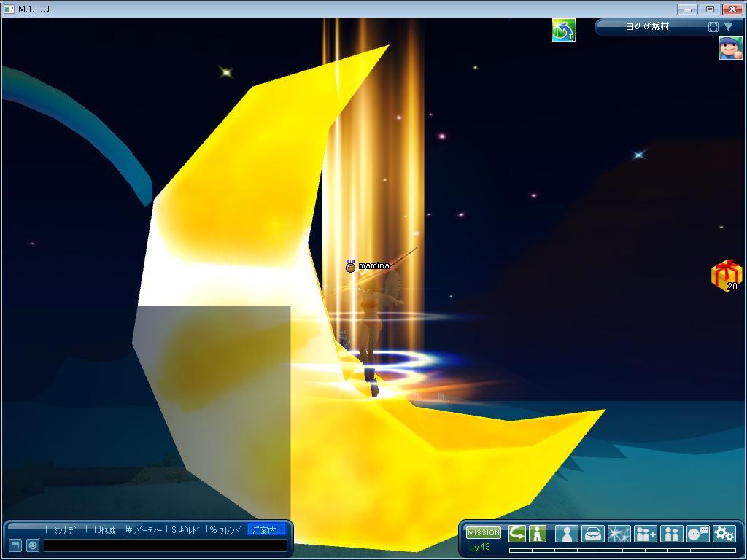The width and height of the screenshot is (747, 560).
Task: Open the sparkle skills icon
Action: click(x=619, y=534)
